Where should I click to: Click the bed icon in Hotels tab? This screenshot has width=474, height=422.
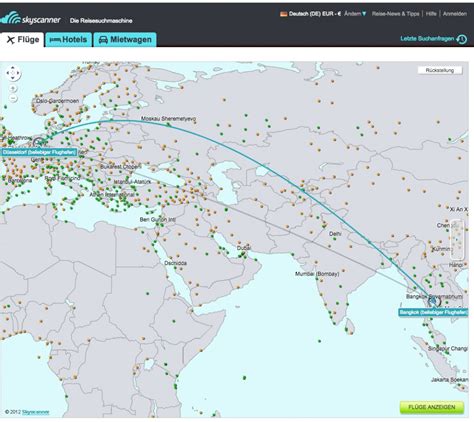point(55,40)
